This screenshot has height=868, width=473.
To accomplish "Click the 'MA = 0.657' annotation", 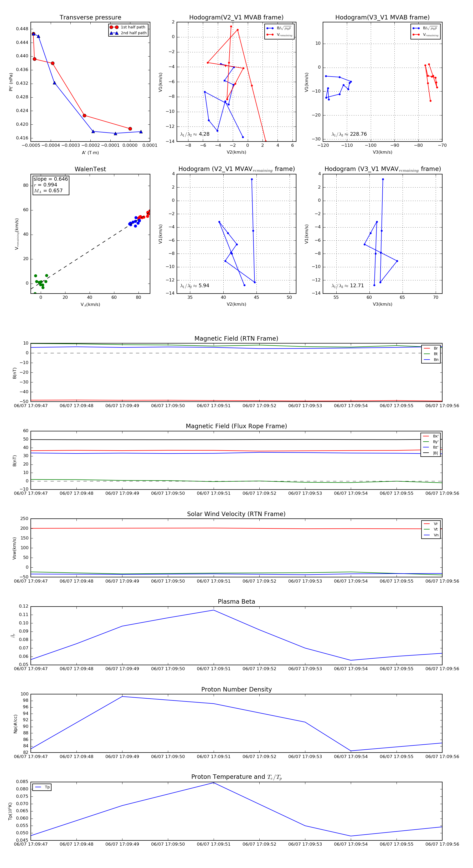I will click(48, 191).
